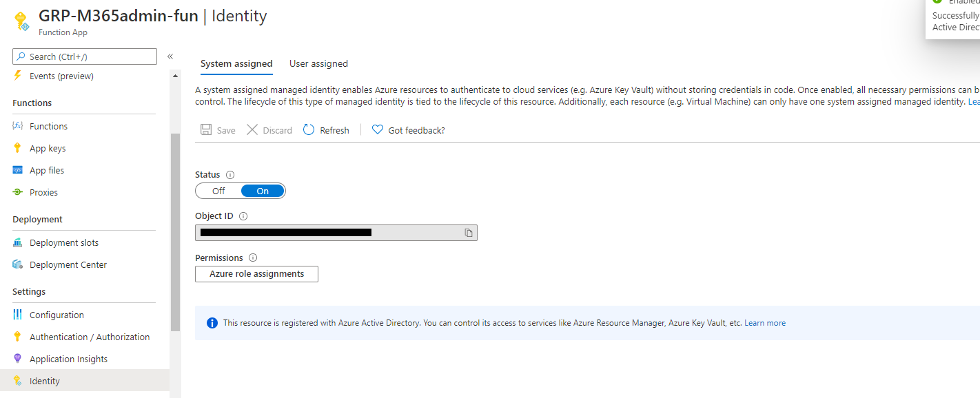980x398 pixels.
Task: Click the GRP-M365admin-fun | Identity title
Action: click(x=152, y=16)
